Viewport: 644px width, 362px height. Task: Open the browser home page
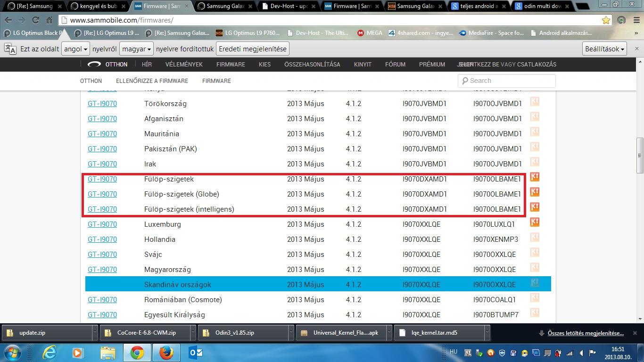click(49, 20)
